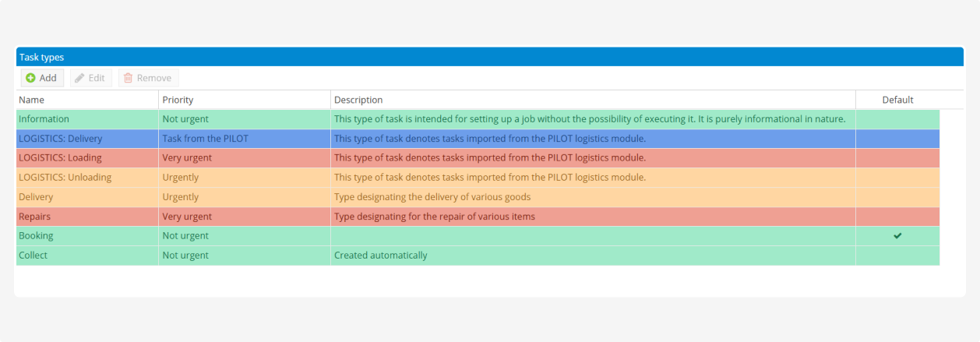Select the LOGISTICS: Delivery row
Image resolution: width=980 pixels, height=342 pixels.
[61, 139]
